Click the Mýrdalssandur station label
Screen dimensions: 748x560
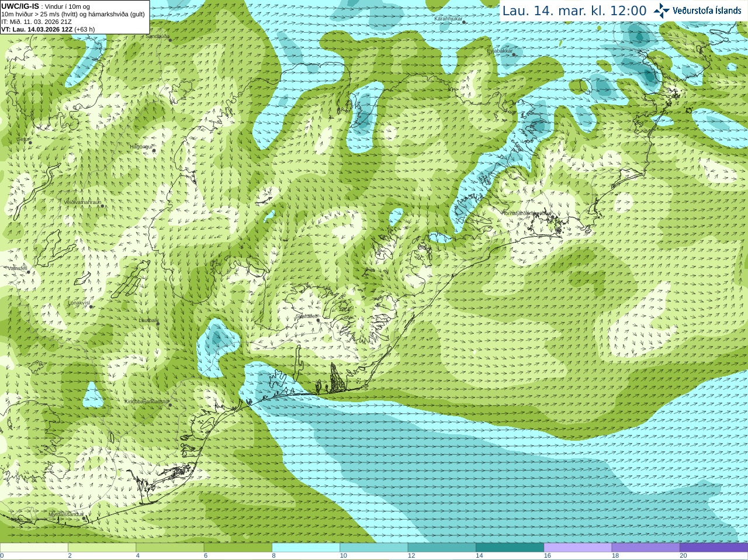click(x=65, y=514)
